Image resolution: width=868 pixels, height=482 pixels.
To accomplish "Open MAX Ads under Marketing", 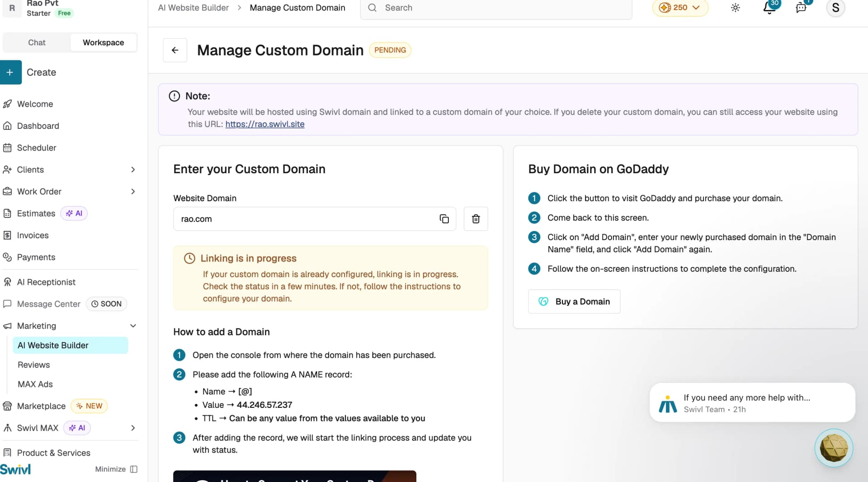I will click(35, 384).
